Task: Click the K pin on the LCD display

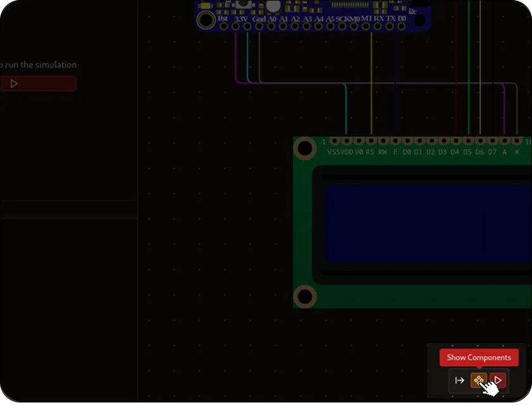Action: pyautogui.click(x=517, y=140)
